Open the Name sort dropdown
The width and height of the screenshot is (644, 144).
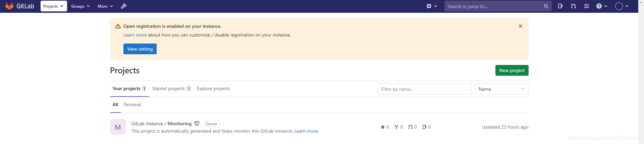coord(501,89)
